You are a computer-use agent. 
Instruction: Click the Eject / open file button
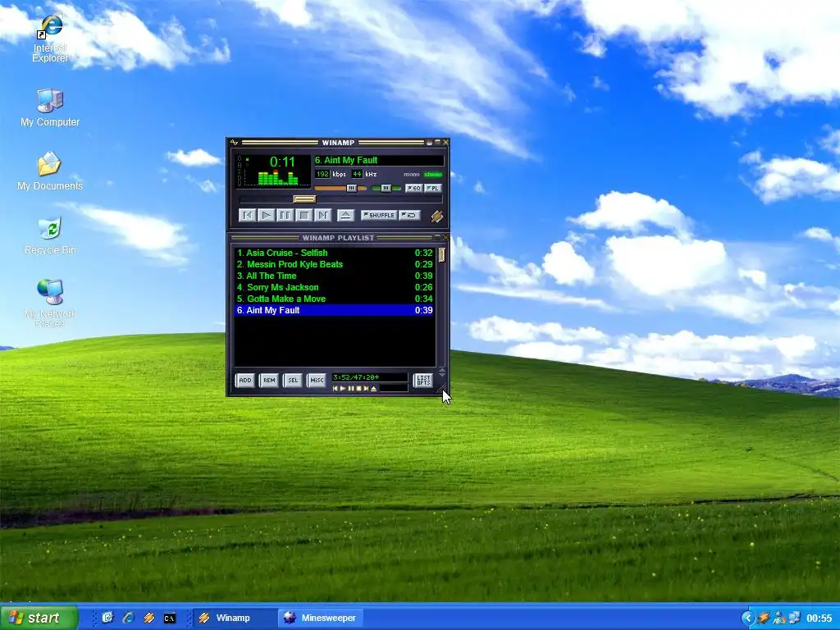point(345,216)
